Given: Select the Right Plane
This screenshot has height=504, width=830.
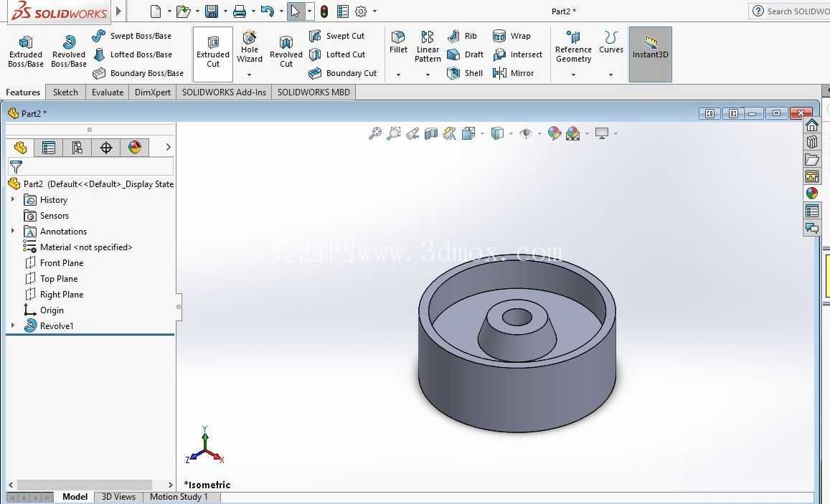Looking at the screenshot, I should (x=54, y=295).
